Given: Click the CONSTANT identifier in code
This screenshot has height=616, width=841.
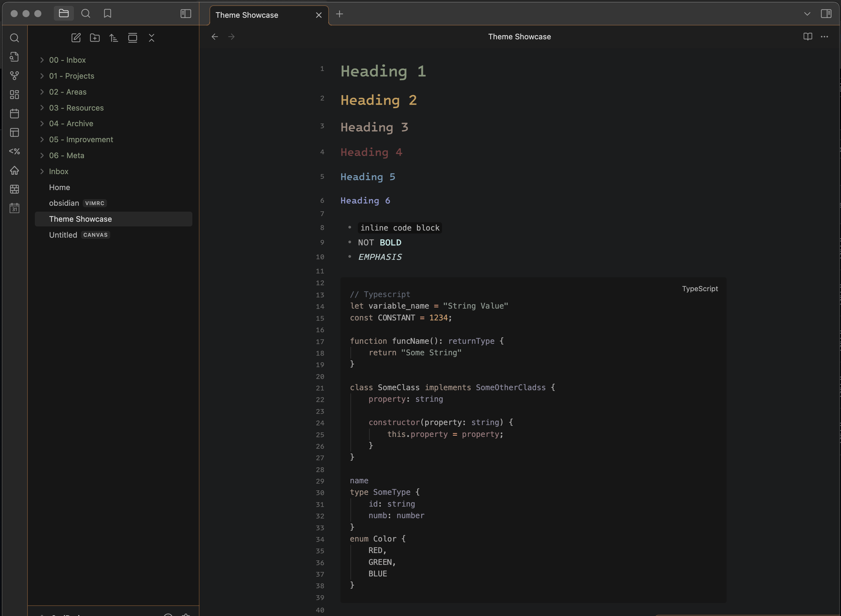Looking at the screenshot, I should click(396, 318).
